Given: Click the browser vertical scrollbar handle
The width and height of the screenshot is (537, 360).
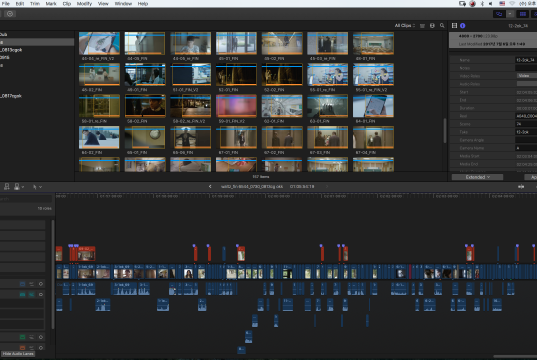Looking at the screenshot, I should tap(445, 131).
